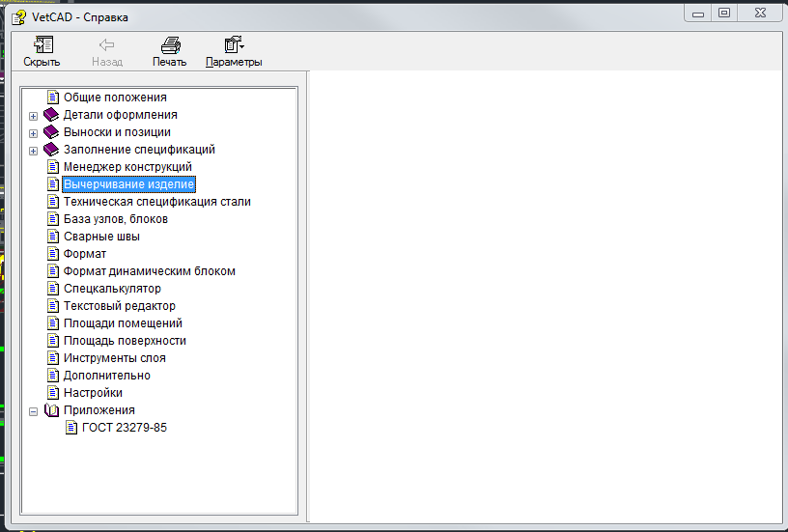The height and width of the screenshot is (532, 788).
Task: Click the page icon beside ГОСТ 23279-85
Action: (x=71, y=428)
